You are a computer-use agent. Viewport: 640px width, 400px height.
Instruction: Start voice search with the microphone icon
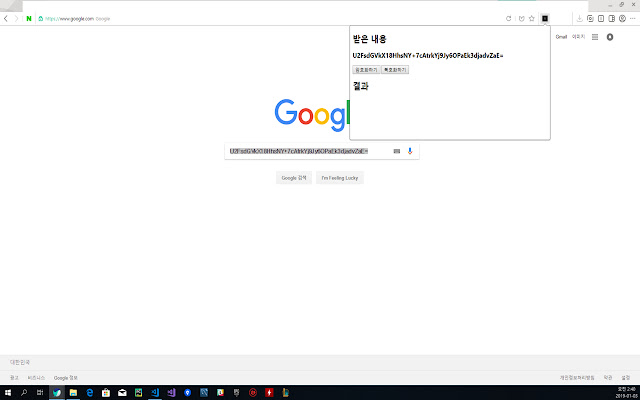coord(410,151)
